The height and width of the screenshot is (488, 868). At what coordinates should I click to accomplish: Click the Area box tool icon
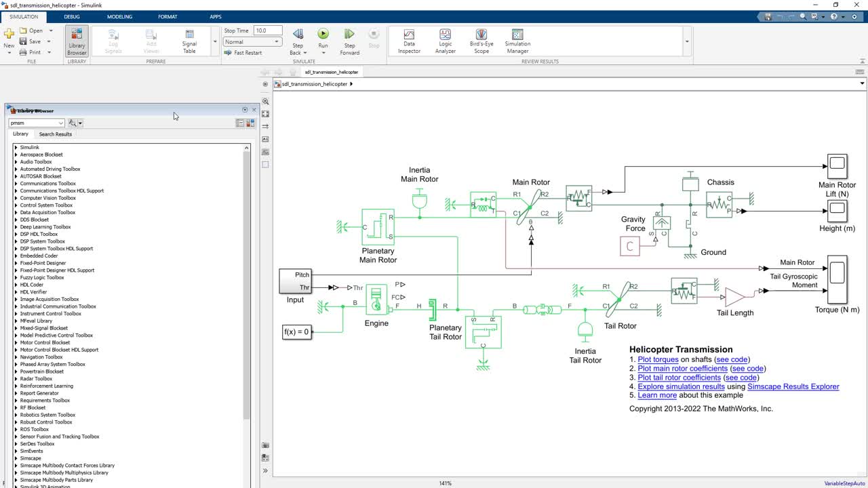click(265, 164)
